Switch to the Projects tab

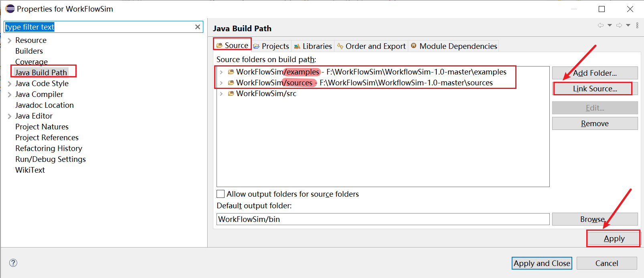[x=271, y=46]
